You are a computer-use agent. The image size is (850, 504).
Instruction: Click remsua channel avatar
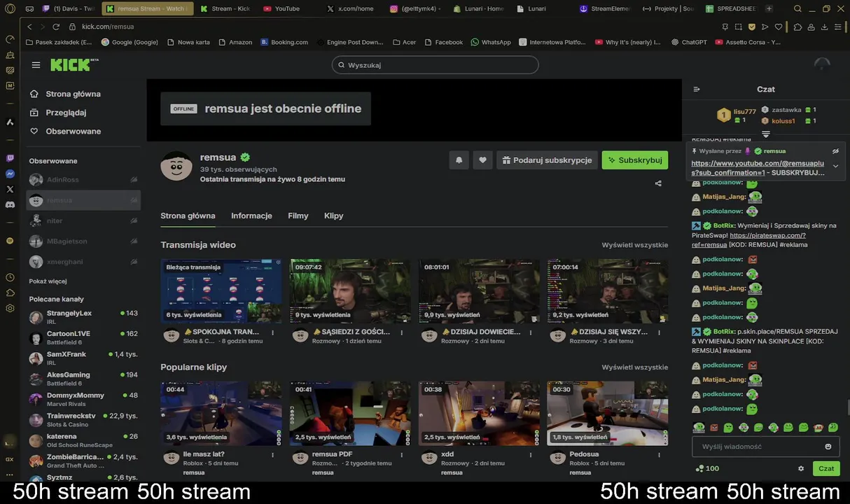tap(176, 166)
